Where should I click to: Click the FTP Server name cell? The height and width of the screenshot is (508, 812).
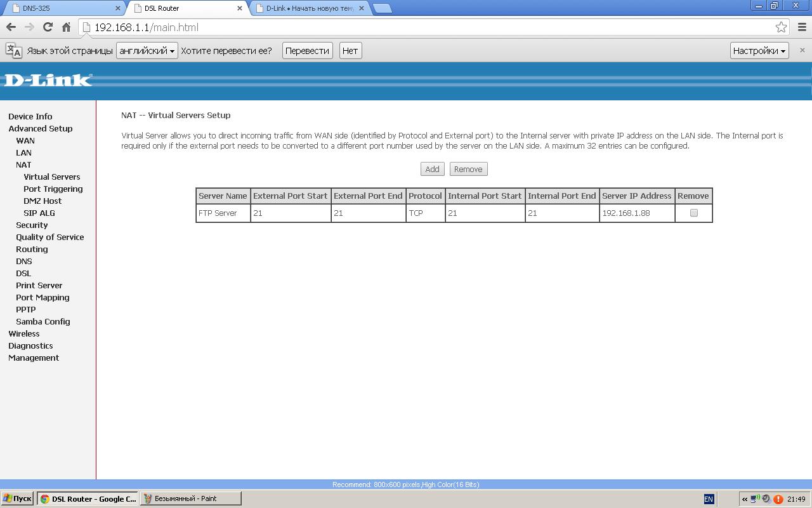click(x=223, y=213)
